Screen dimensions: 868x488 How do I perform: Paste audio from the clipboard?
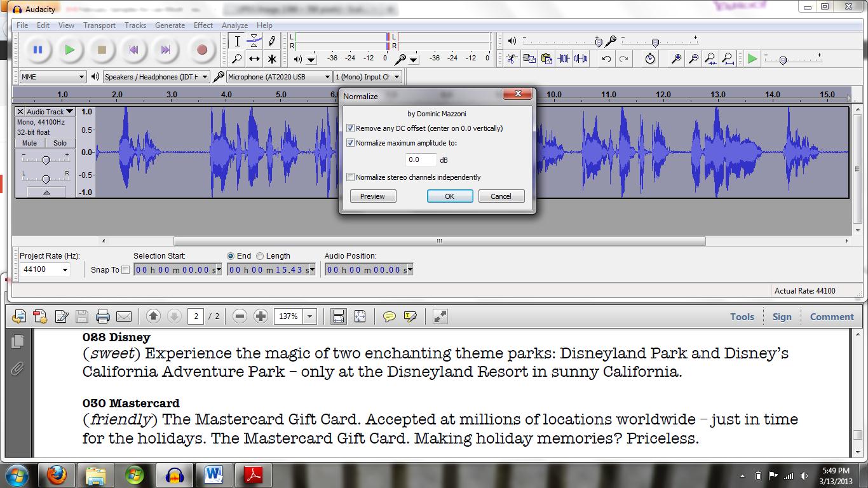pos(546,58)
